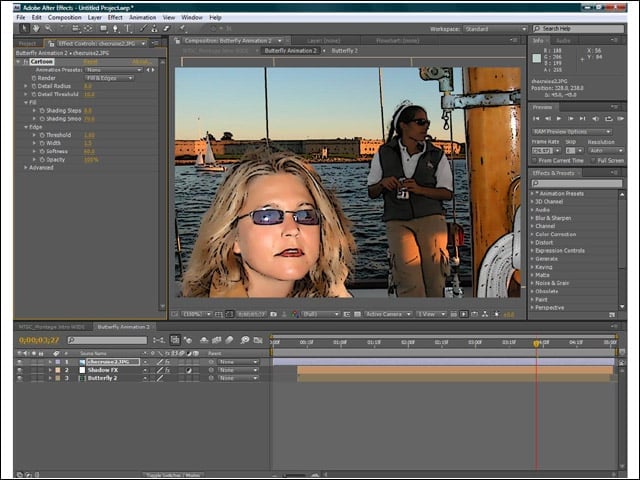Select the Type text tool
This screenshot has width=640, height=480.
128,28
